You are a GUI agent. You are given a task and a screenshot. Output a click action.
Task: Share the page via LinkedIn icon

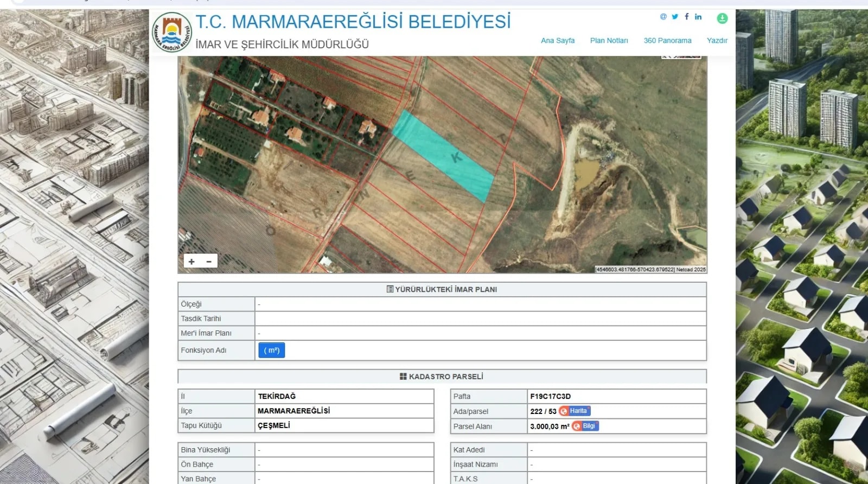(698, 17)
